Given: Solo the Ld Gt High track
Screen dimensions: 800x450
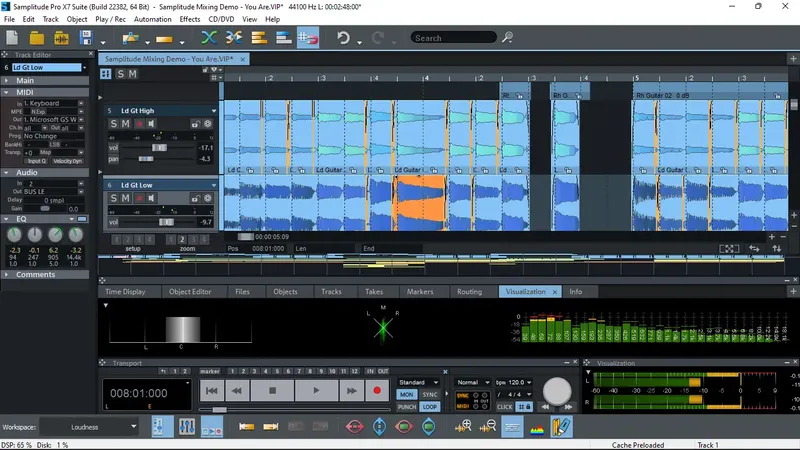Looking at the screenshot, I should click(113, 124).
